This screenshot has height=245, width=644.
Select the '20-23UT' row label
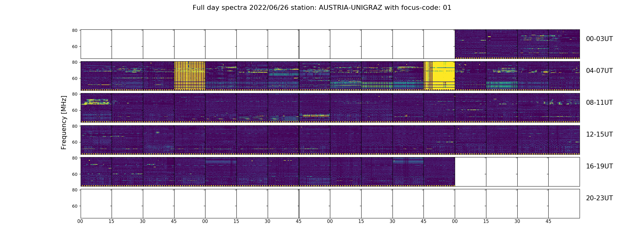click(x=599, y=198)
